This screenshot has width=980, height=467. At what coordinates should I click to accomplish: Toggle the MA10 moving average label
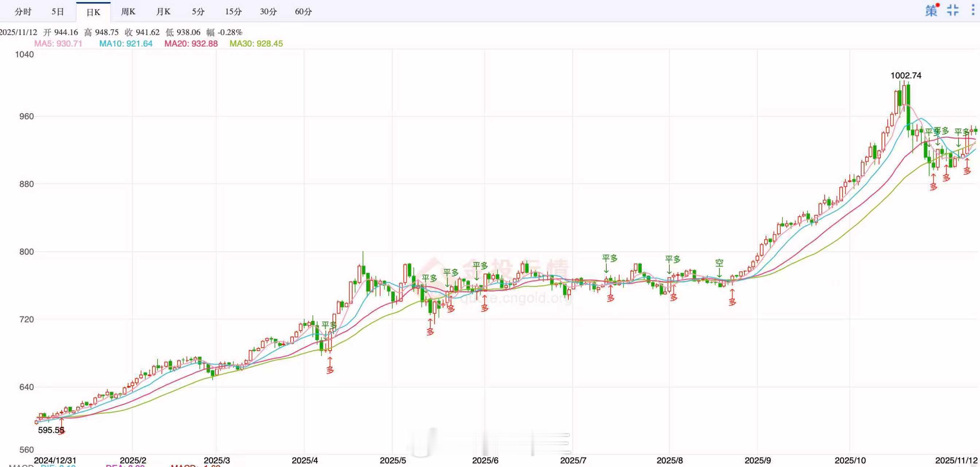coord(125,44)
